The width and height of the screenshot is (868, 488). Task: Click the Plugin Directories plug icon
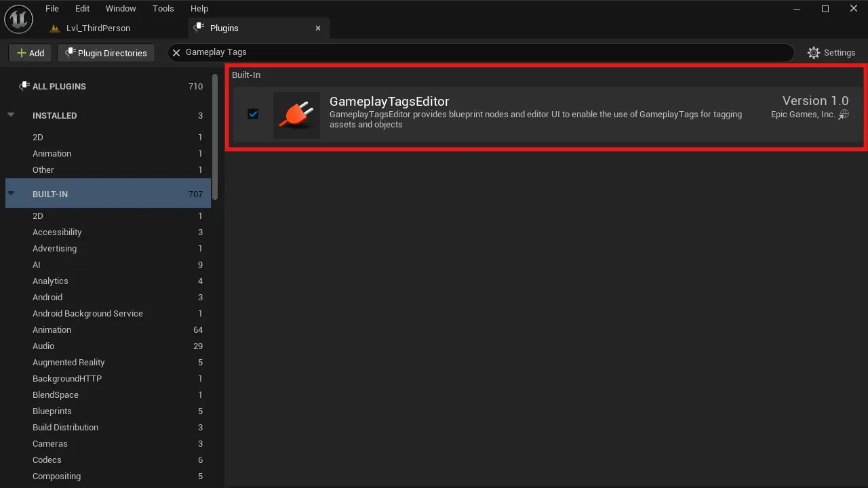70,53
